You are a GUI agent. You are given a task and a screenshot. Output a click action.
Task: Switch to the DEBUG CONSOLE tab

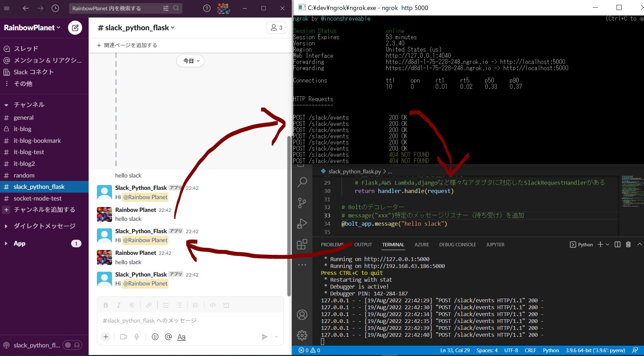[457, 245]
